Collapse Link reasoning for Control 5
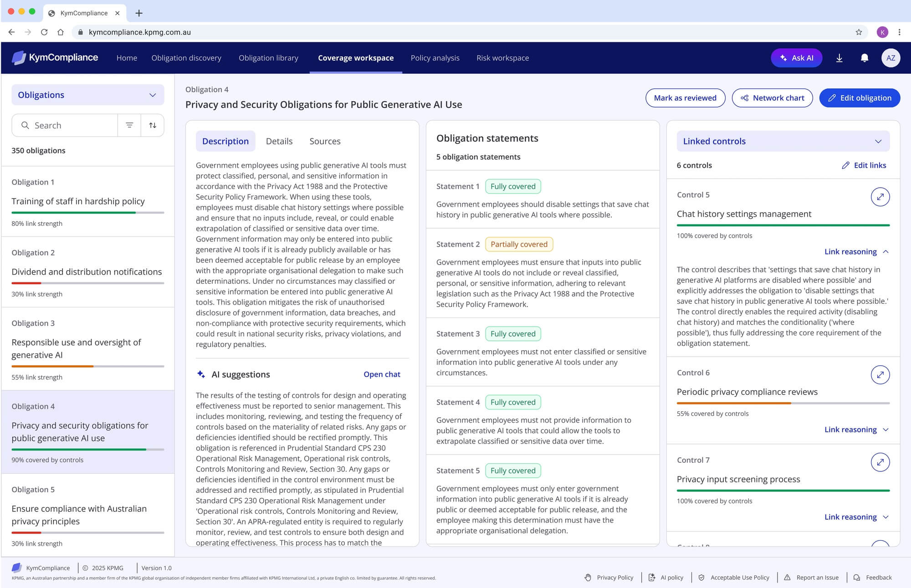911x588 pixels. coord(856,251)
